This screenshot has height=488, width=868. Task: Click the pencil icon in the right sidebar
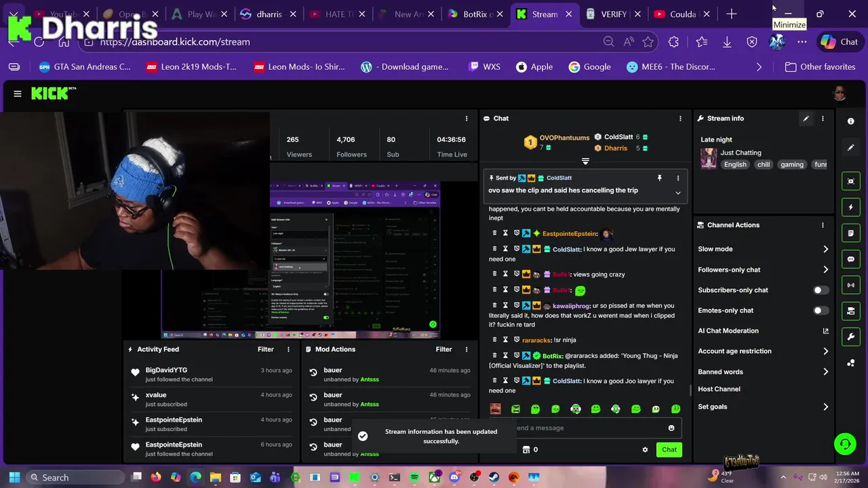[851, 148]
